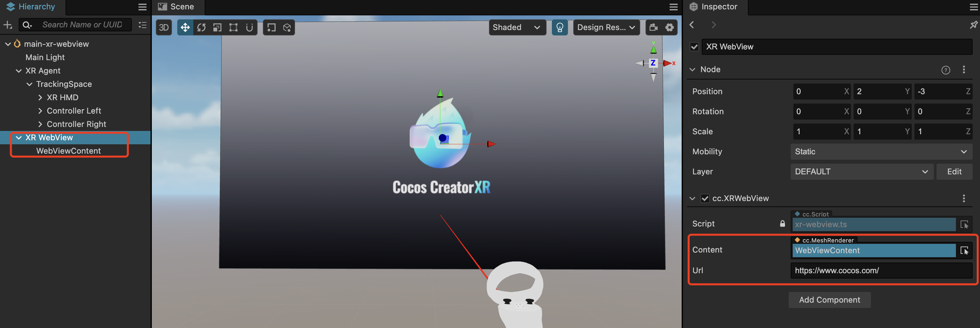Toggle the local/global coordinate cube icon

point(287,27)
